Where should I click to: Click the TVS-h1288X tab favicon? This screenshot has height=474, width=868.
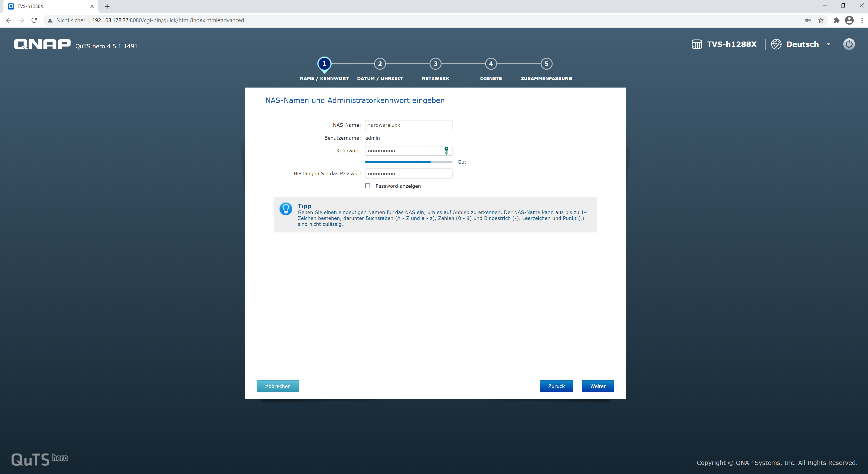click(11, 6)
